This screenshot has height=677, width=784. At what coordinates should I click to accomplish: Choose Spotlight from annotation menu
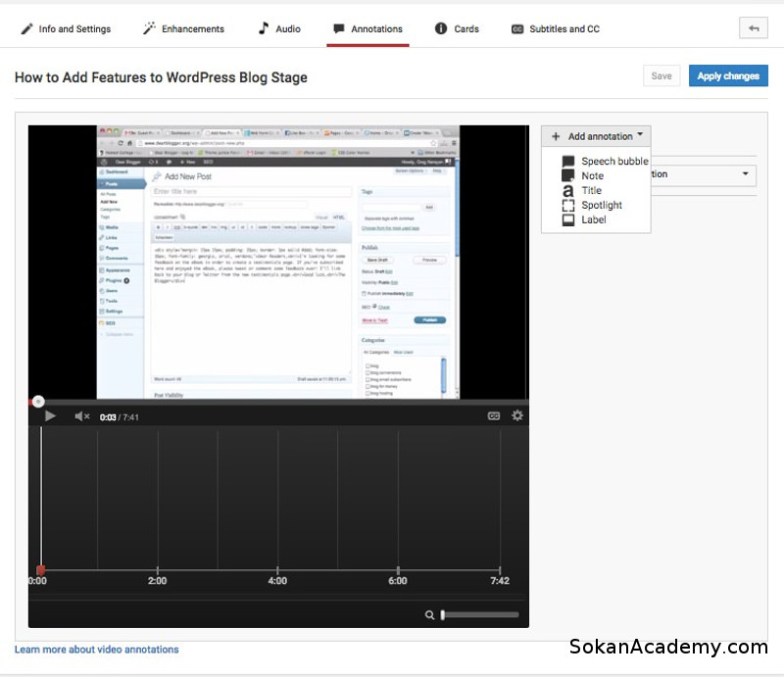coord(592,205)
